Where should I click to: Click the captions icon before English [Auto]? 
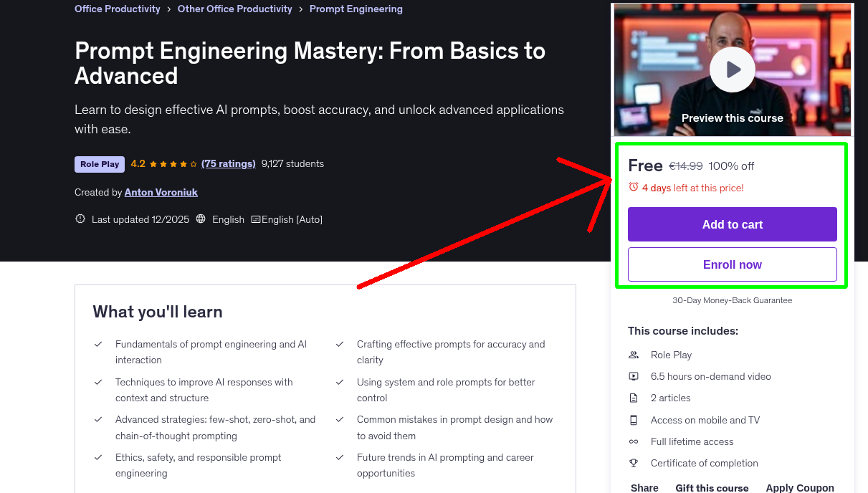(256, 219)
